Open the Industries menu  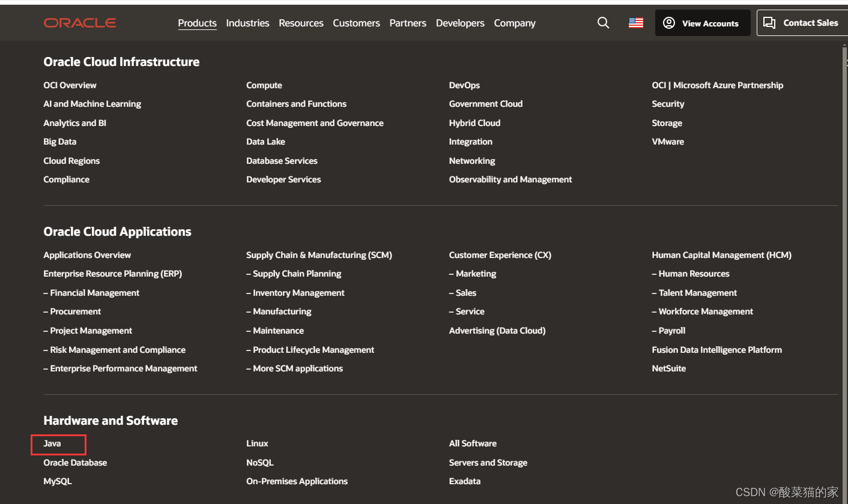247,23
